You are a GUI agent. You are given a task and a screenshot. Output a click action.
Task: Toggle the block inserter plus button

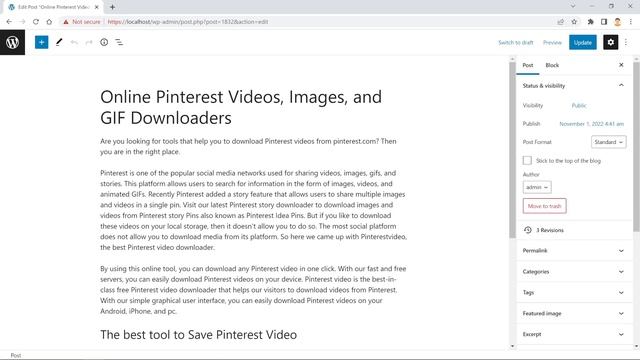(x=41, y=42)
